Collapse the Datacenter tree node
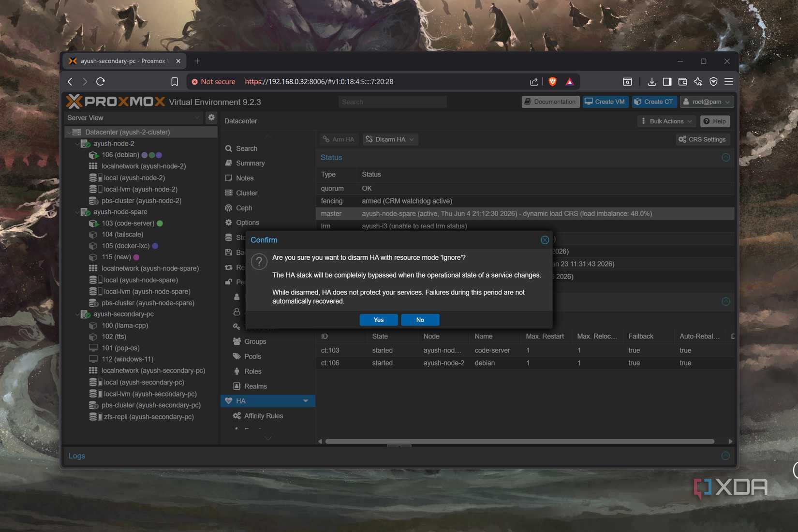Image resolution: width=798 pixels, height=532 pixels. tap(68, 132)
